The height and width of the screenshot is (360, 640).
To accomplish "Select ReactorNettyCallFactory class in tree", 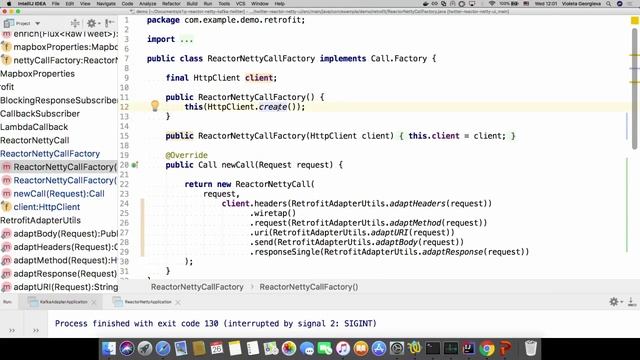I will pos(50,154).
